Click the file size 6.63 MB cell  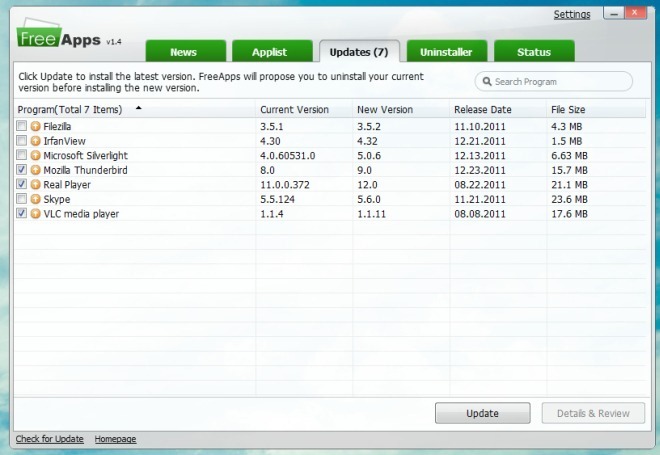click(569, 156)
